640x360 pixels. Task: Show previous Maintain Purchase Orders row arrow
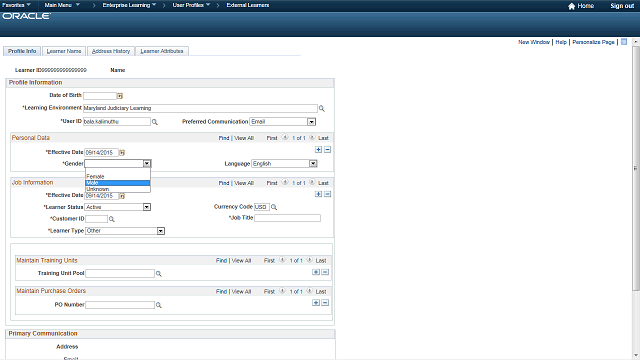(x=282, y=291)
